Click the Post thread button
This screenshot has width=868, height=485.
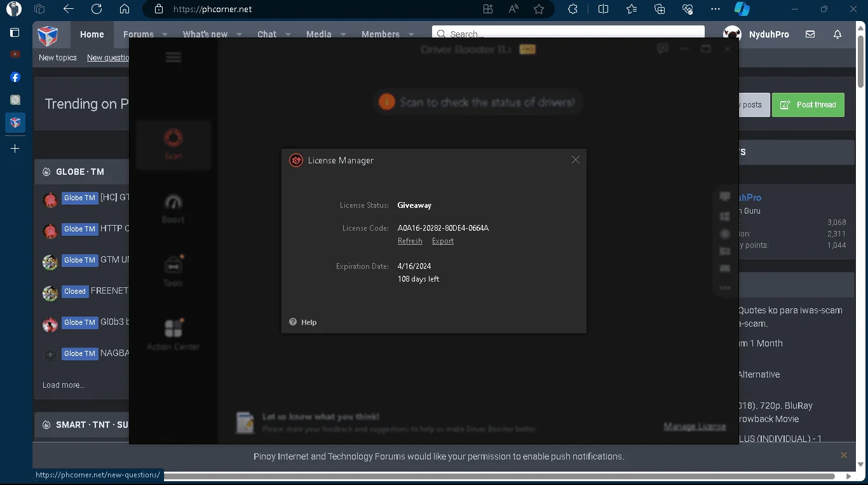808,105
